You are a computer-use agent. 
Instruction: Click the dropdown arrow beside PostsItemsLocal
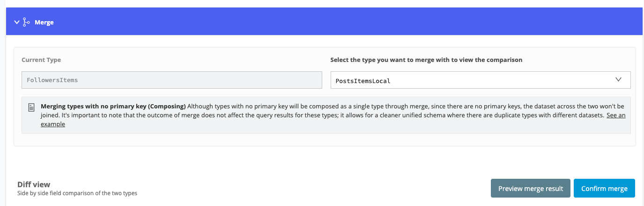point(618,80)
